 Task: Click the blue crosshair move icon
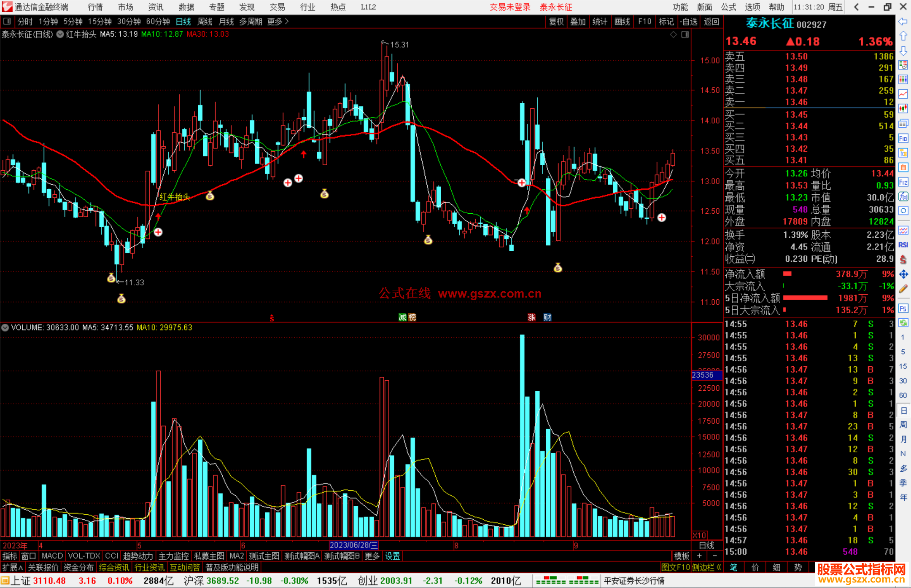903,274
